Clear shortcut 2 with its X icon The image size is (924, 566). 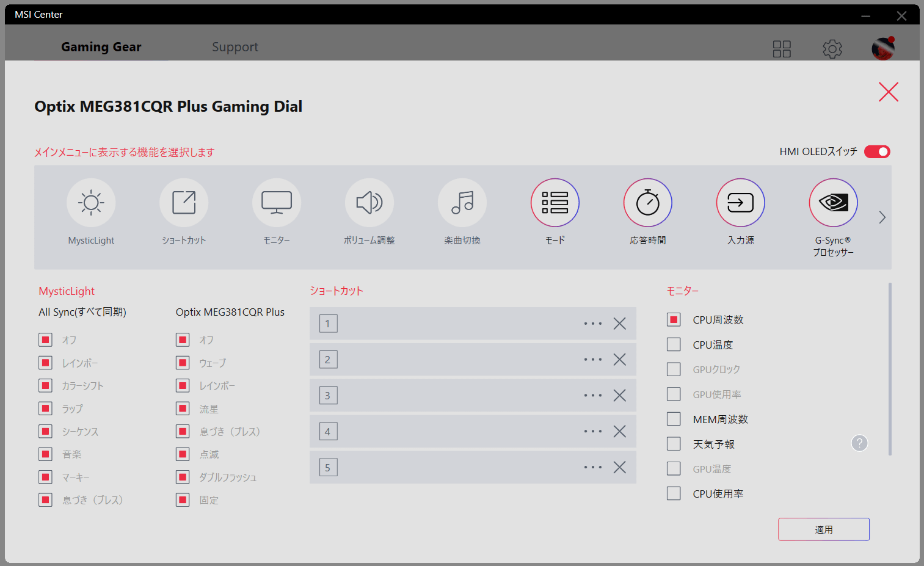click(620, 360)
